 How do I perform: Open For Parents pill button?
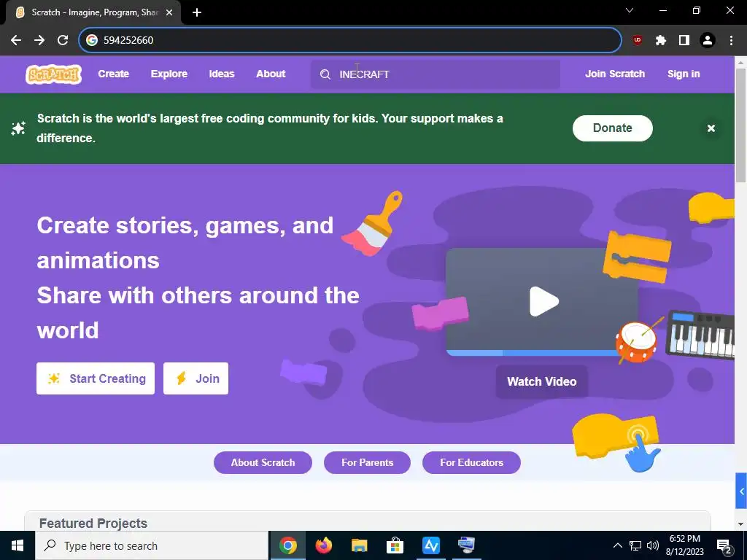[367, 462]
